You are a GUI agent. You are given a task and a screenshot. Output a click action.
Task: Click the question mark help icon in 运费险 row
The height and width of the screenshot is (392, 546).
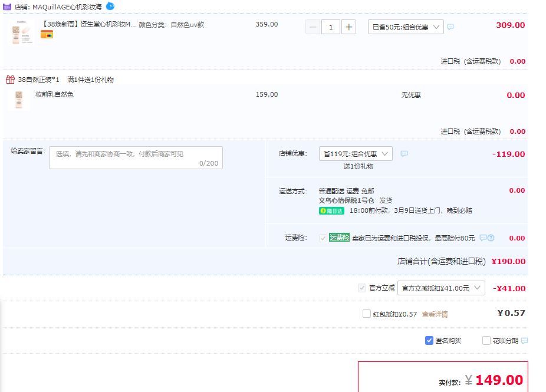pos(491,238)
